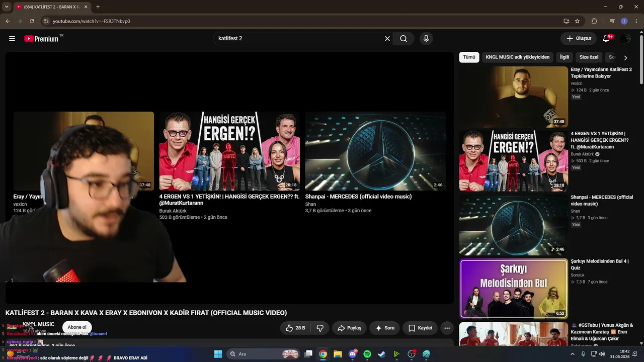Close the KATLİFEST 2 browser tab
The width and height of the screenshot is (644, 362).
point(86,7)
